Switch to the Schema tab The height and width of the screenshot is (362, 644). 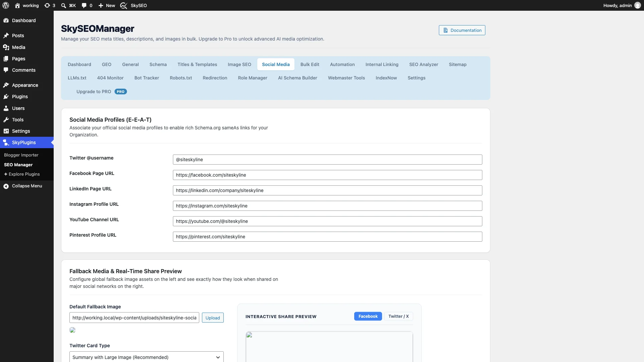[158, 64]
